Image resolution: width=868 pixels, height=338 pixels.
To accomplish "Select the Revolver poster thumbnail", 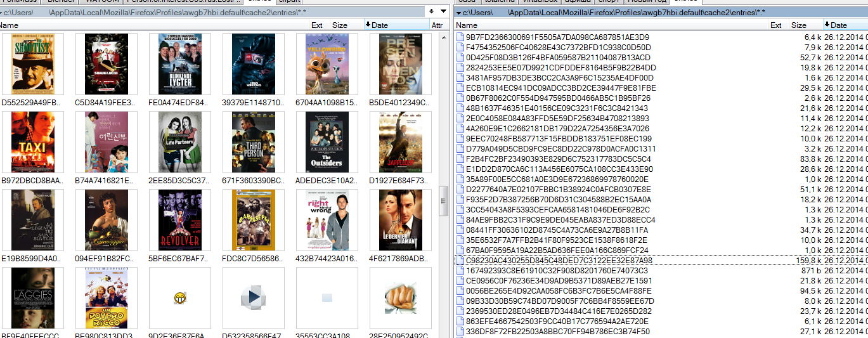I will tap(180, 220).
